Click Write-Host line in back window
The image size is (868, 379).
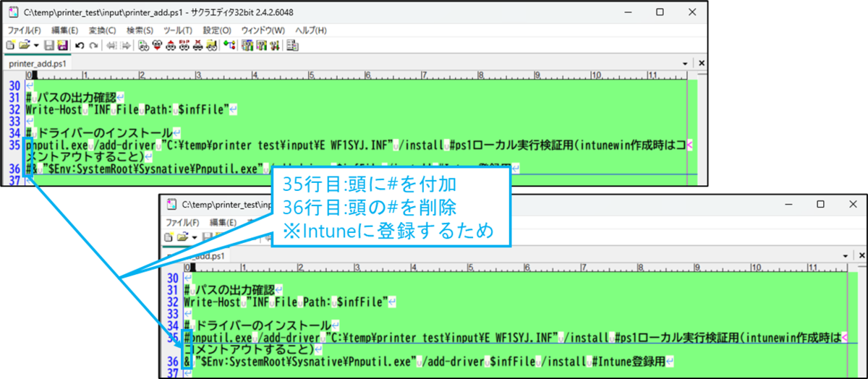(x=128, y=109)
